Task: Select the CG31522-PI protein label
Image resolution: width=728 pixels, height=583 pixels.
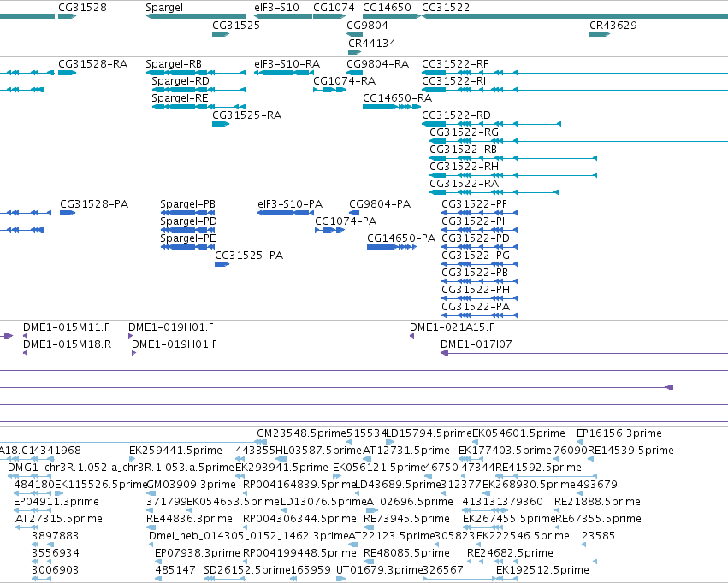Action: click(x=472, y=221)
